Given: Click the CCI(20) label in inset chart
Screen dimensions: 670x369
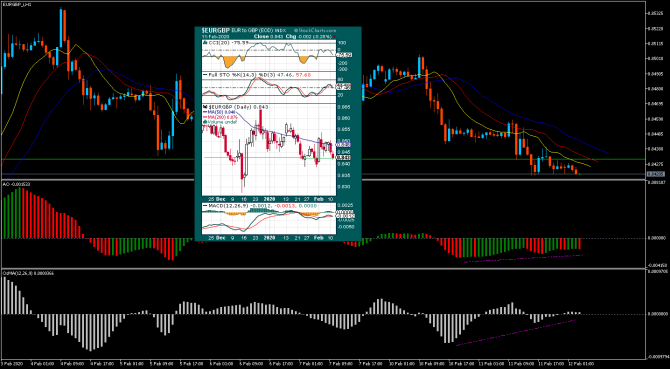Looking at the screenshot, I should point(216,43).
